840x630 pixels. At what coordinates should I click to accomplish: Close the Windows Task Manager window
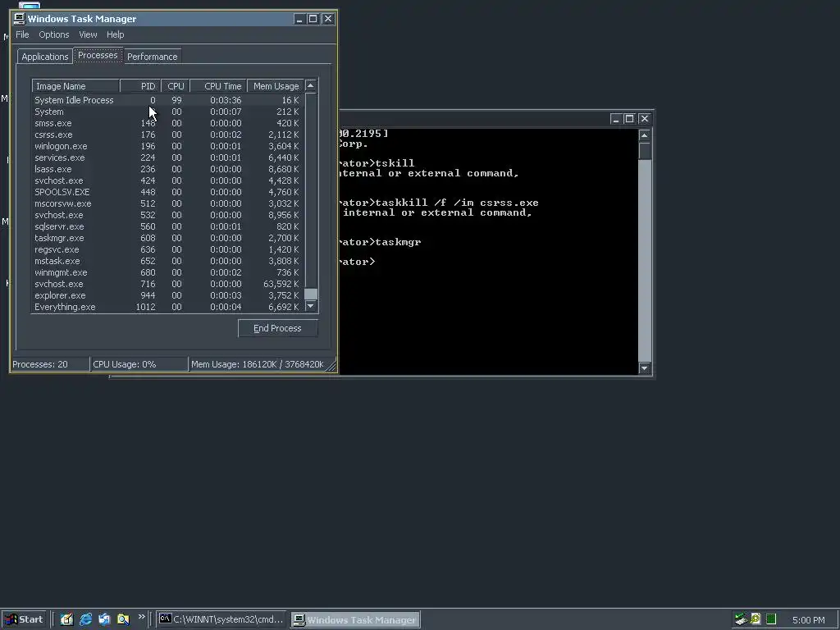(x=328, y=19)
